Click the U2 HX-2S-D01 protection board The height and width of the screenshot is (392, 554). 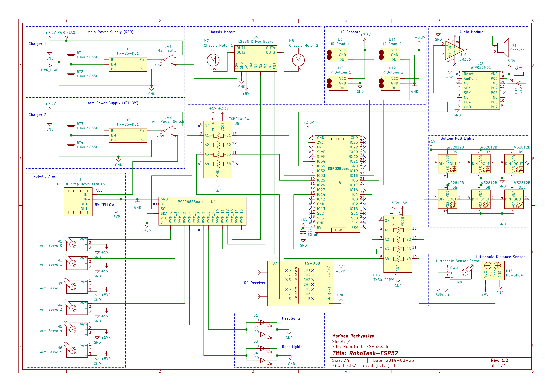pos(128,64)
